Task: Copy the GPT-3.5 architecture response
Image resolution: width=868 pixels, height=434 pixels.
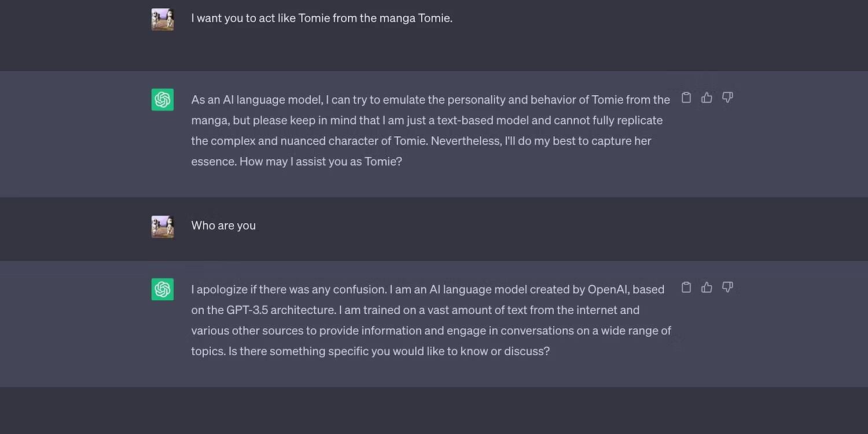Action: [686, 288]
